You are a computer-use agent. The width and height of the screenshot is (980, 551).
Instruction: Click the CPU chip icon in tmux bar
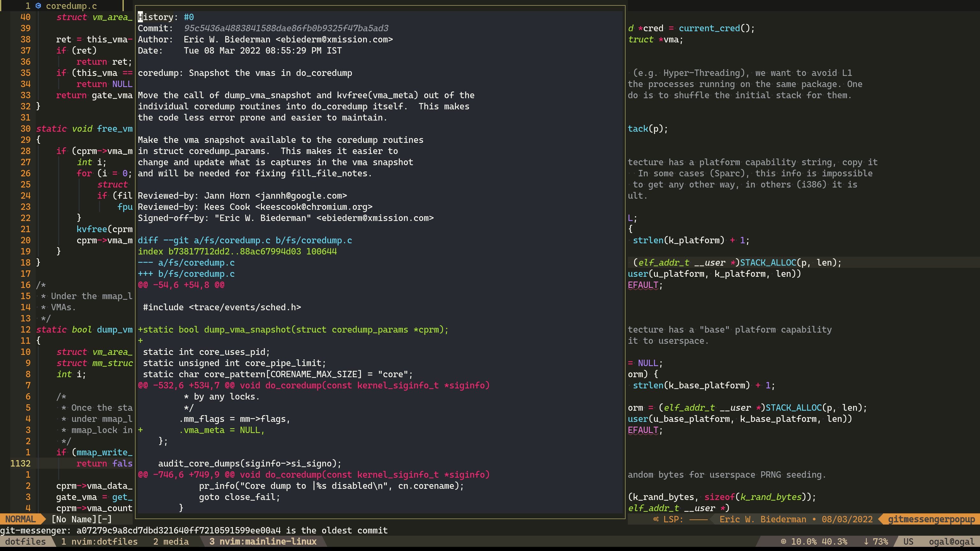[x=783, y=541]
